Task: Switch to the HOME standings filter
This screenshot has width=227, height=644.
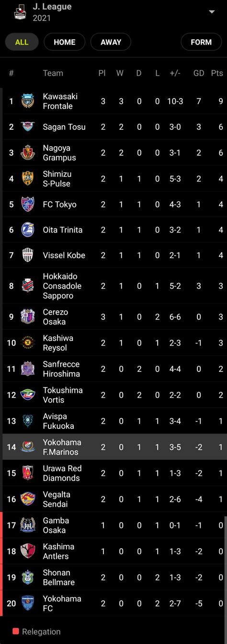Action: (x=65, y=42)
